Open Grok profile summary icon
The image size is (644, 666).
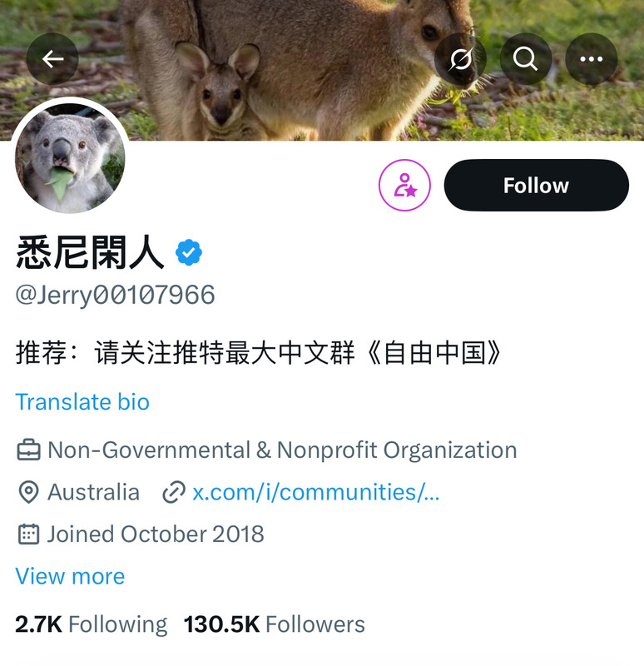pyautogui.click(x=461, y=59)
